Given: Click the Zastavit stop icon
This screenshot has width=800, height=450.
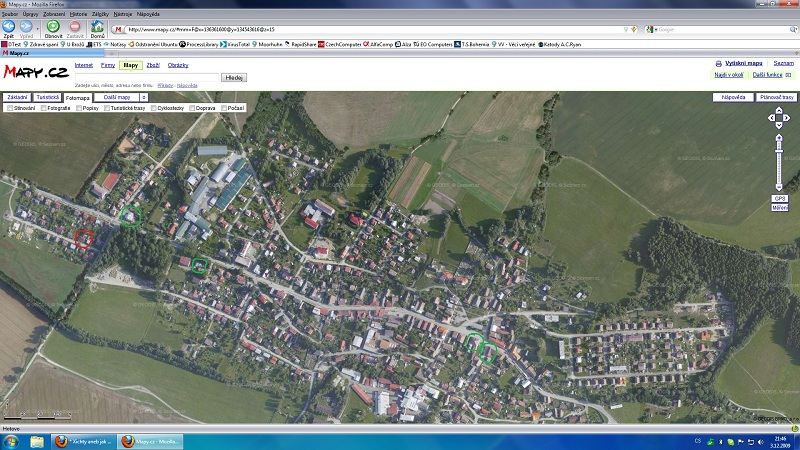Looking at the screenshot, I should coord(75,26).
